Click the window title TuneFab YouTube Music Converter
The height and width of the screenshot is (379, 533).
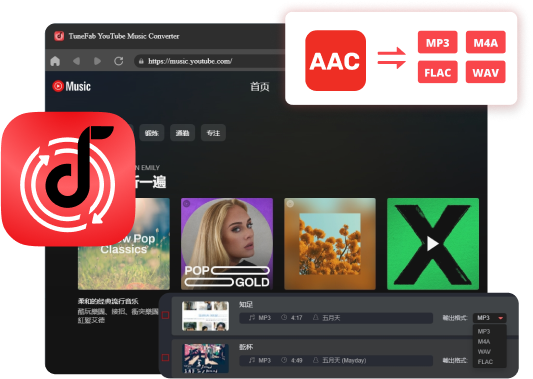124,36
